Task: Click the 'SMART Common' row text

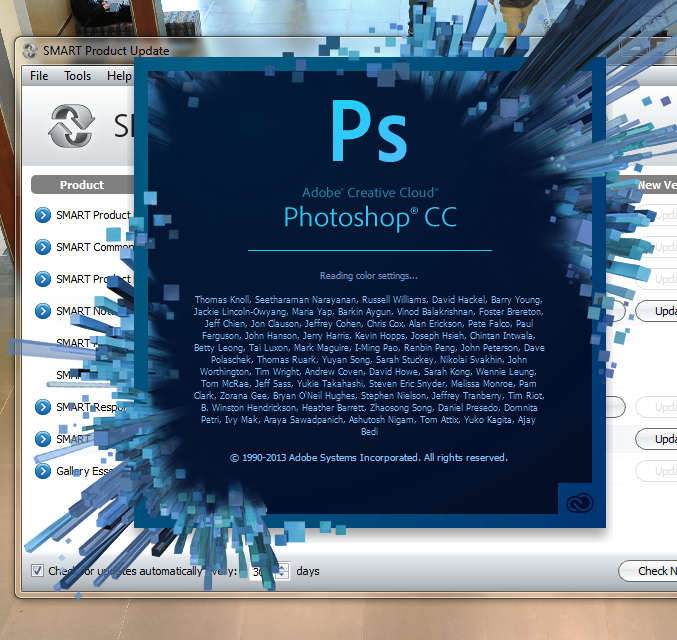Action: click(x=95, y=247)
